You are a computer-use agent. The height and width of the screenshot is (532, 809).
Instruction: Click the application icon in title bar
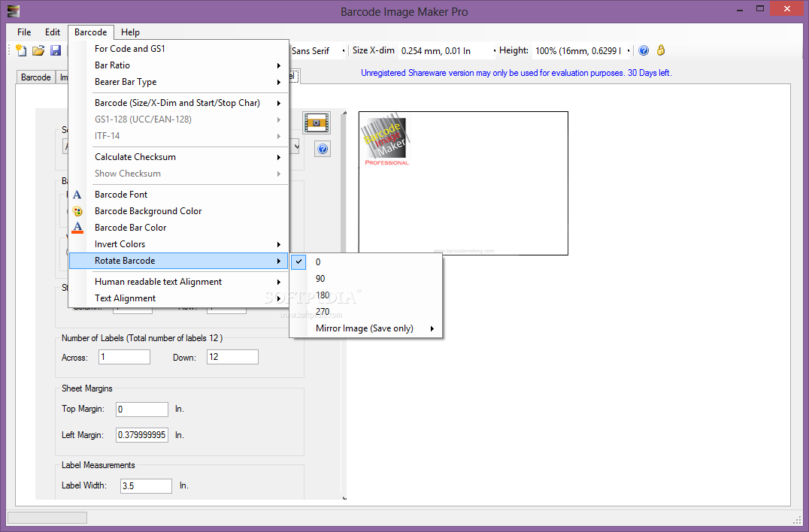[x=14, y=11]
